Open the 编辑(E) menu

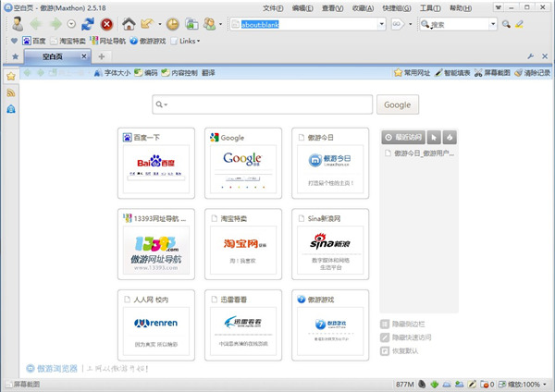pos(302,8)
